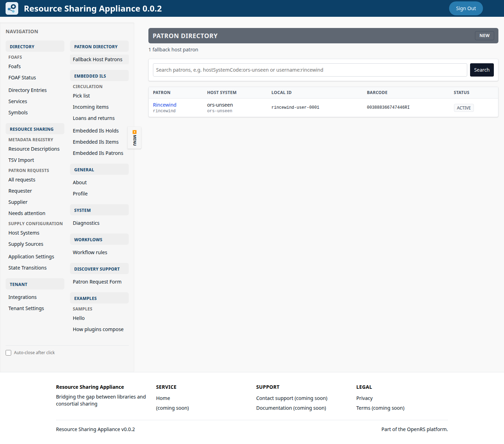Viewport: 504px width, 444px height.
Task: Open Workflow rules
Action: 90,252
